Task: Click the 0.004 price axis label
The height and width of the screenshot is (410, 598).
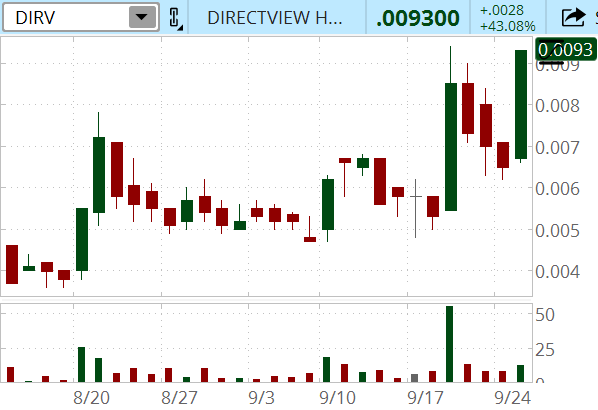Action: tap(557, 272)
